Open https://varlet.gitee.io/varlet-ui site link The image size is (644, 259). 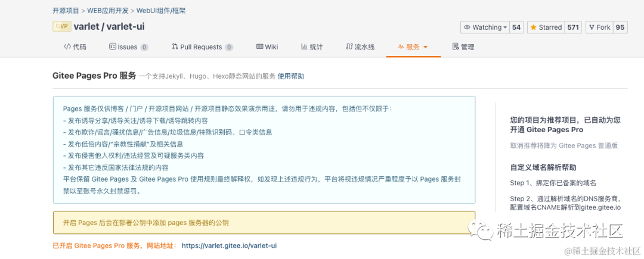[229, 246]
